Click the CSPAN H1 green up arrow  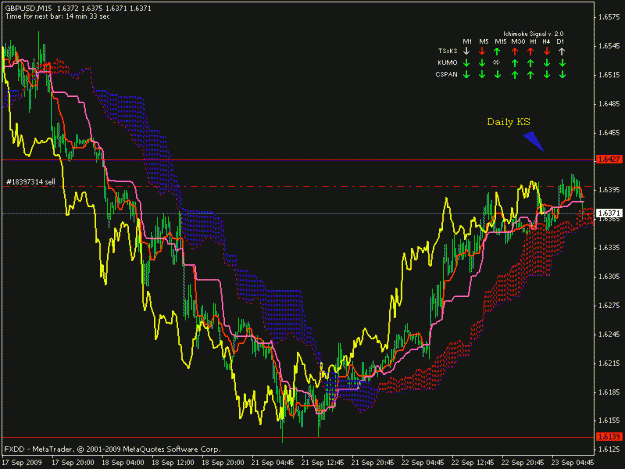click(x=531, y=75)
